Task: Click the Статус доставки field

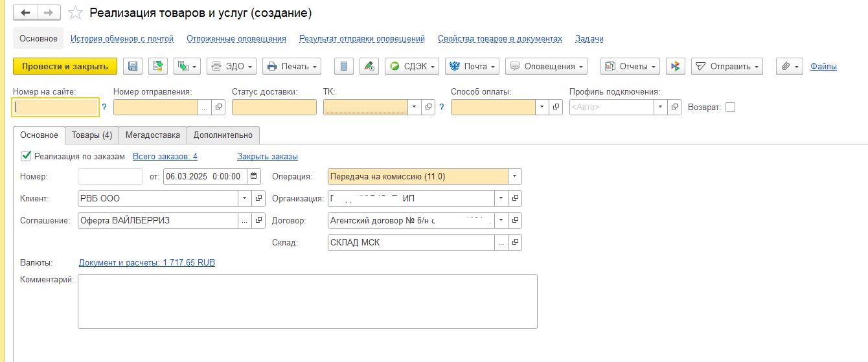Action: point(273,107)
